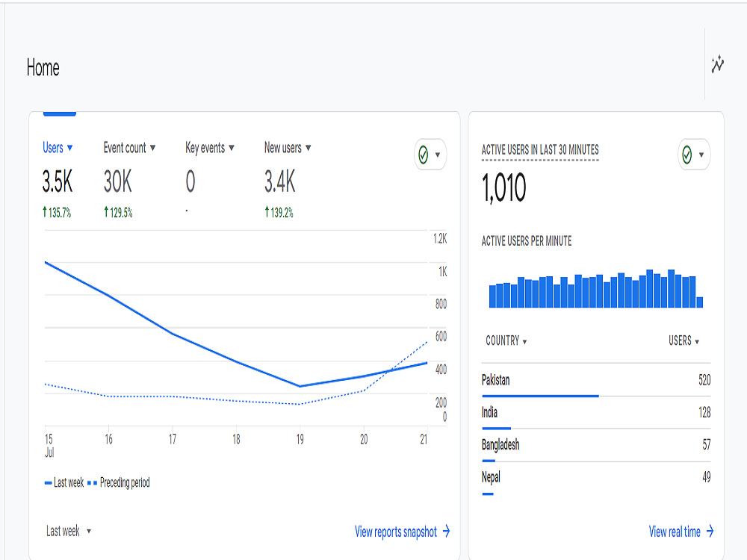
Task: Click the Bangladesh users progress bar
Action: 489,461
